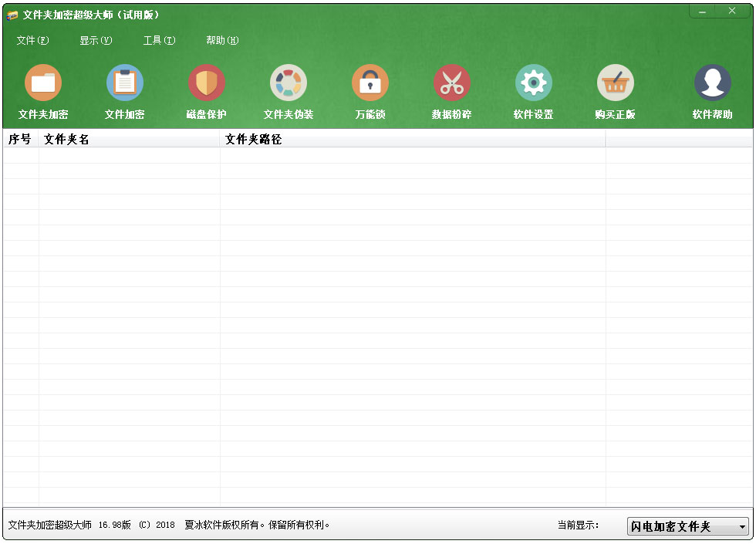Select the 万能锁 universal lock icon
Screen dimensions: 756x544
[370, 83]
